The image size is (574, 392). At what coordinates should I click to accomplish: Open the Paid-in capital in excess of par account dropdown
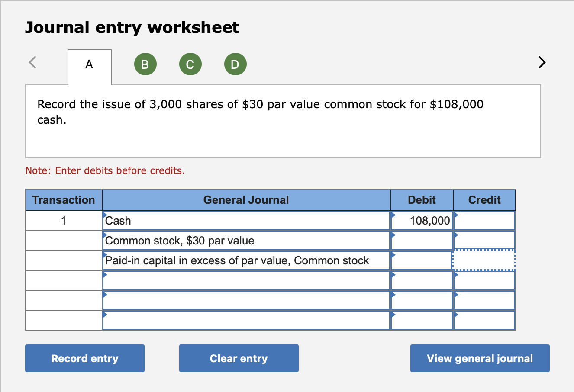coord(246,260)
